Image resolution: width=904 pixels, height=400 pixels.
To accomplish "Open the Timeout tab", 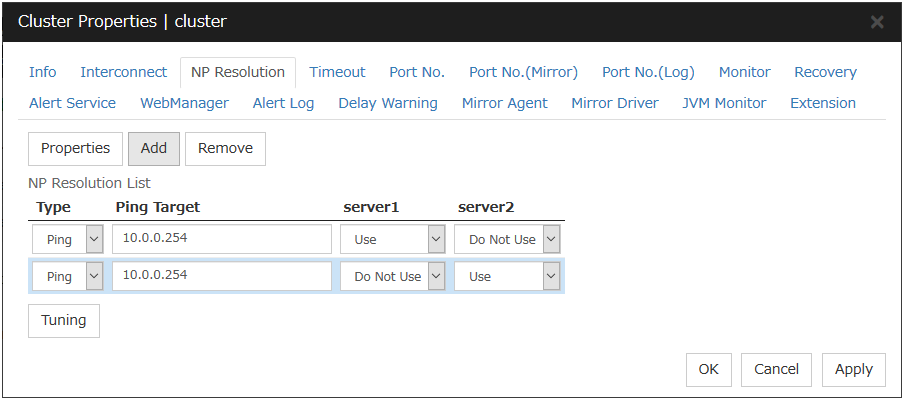I will 337,72.
